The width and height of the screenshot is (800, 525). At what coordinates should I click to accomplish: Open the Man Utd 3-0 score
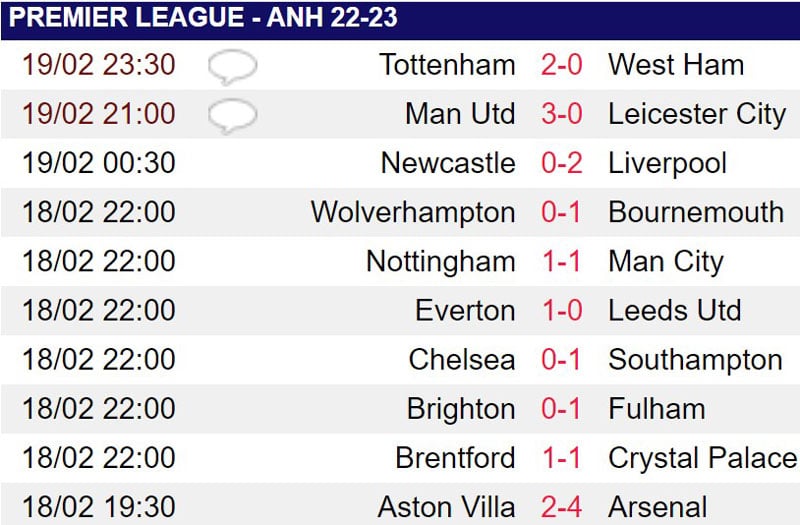pyautogui.click(x=562, y=113)
